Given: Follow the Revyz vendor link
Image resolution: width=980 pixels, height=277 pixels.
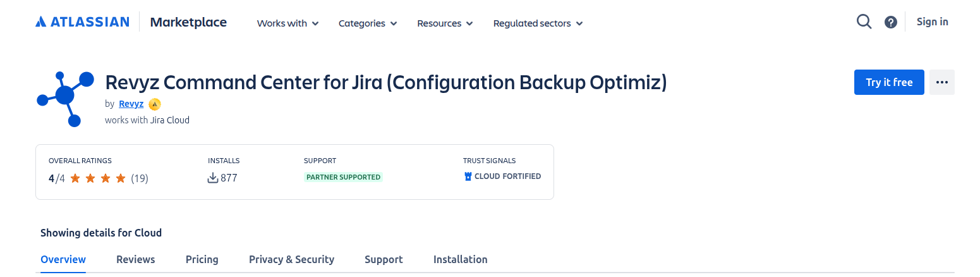Looking at the screenshot, I should [x=131, y=104].
